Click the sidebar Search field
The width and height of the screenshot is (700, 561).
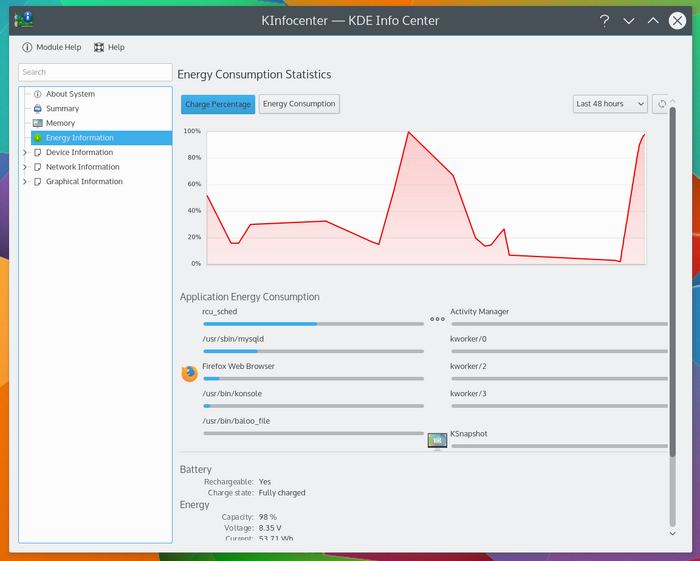pos(95,72)
